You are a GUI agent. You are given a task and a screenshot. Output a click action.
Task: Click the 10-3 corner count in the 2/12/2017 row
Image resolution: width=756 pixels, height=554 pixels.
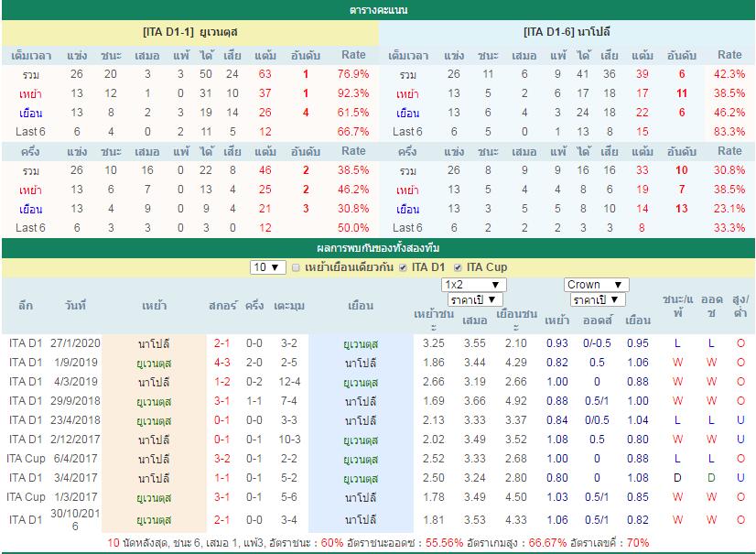pyautogui.click(x=289, y=440)
